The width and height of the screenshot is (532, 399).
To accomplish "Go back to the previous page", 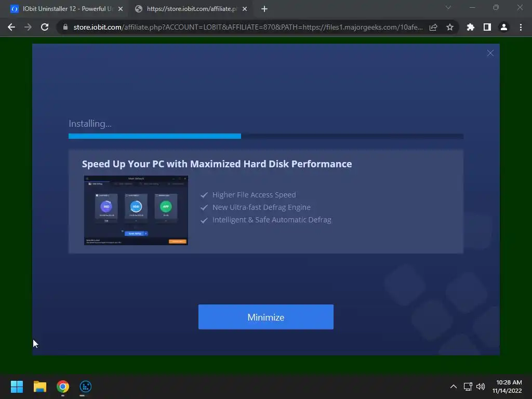I will pos(11,27).
